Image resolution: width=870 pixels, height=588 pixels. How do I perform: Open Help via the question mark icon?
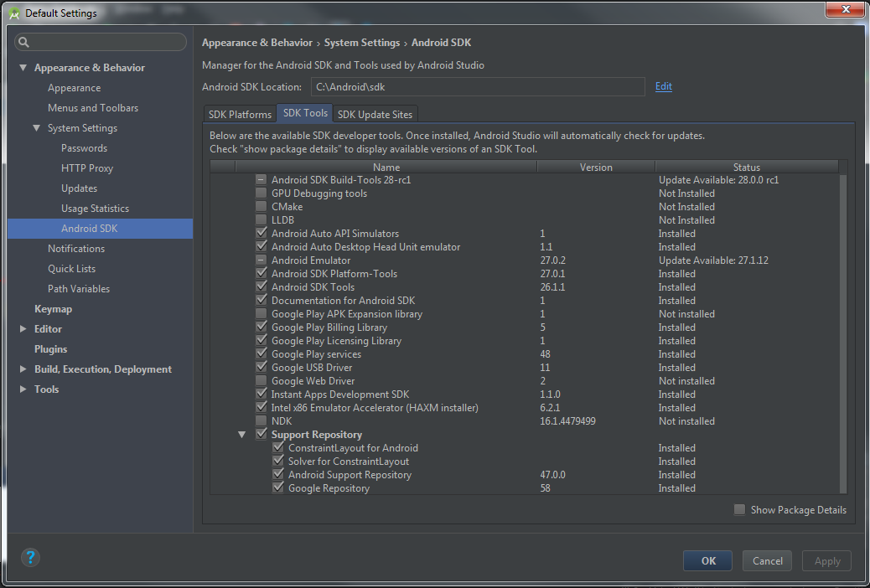30,557
